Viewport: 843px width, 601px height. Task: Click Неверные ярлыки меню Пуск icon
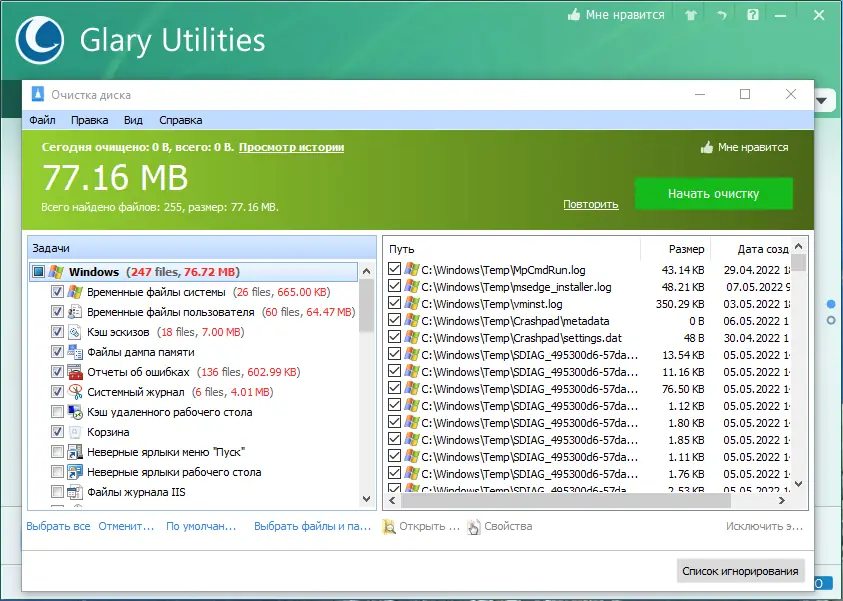coord(75,452)
